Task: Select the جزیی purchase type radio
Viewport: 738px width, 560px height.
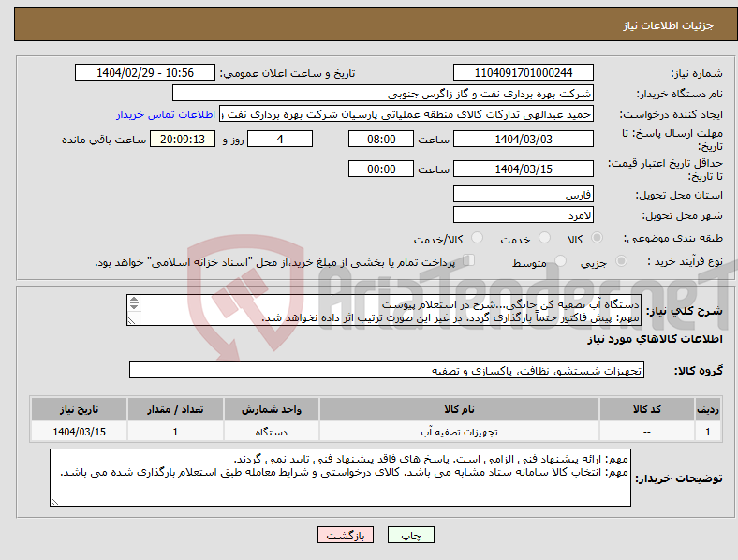Action: [x=621, y=261]
